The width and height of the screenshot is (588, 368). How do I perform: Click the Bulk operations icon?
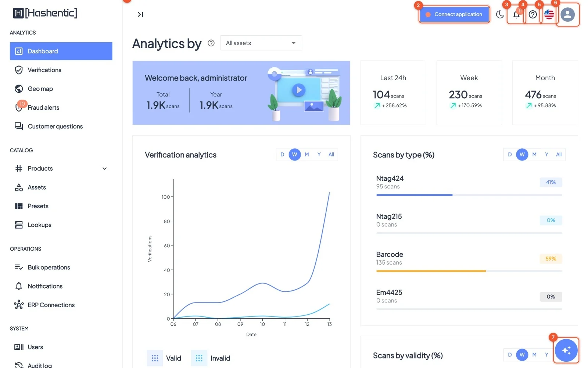click(x=19, y=267)
